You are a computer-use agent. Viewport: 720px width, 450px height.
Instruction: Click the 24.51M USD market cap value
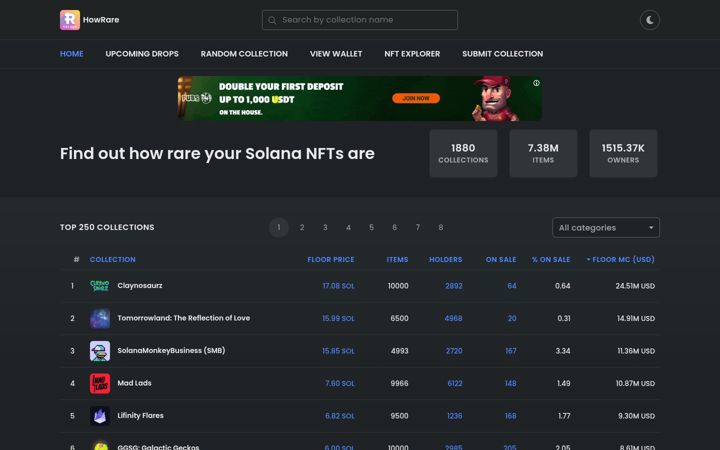click(x=635, y=286)
